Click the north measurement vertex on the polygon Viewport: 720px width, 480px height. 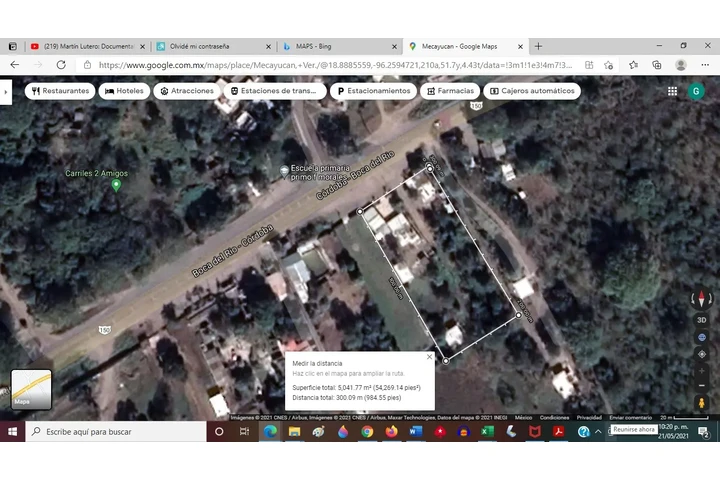(x=429, y=168)
